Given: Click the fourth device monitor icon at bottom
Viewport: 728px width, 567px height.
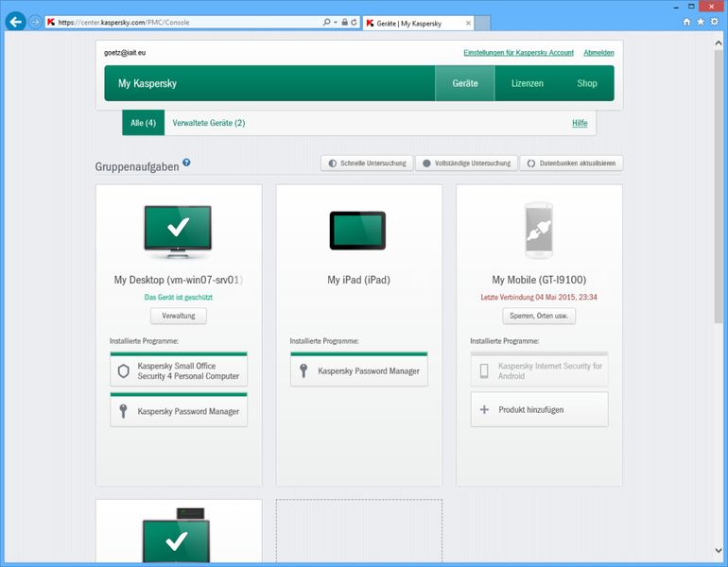Looking at the screenshot, I should (177, 537).
